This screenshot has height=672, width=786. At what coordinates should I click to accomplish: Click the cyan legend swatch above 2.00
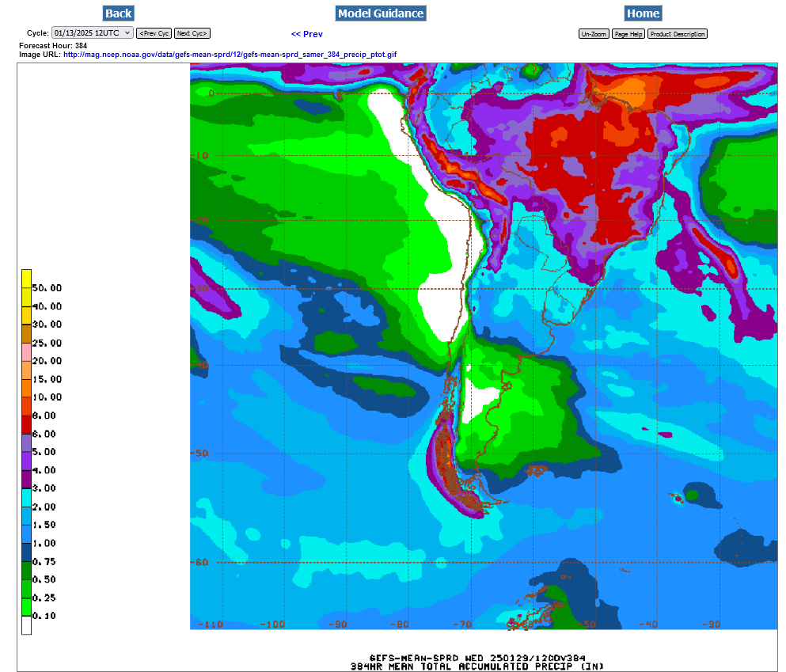click(26, 497)
